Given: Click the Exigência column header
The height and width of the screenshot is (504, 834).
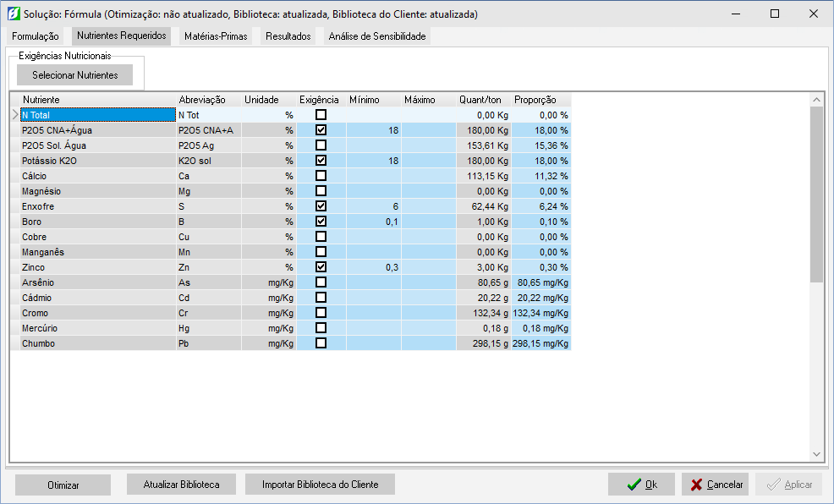Looking at the screenshot, I should tap(321, 100).
